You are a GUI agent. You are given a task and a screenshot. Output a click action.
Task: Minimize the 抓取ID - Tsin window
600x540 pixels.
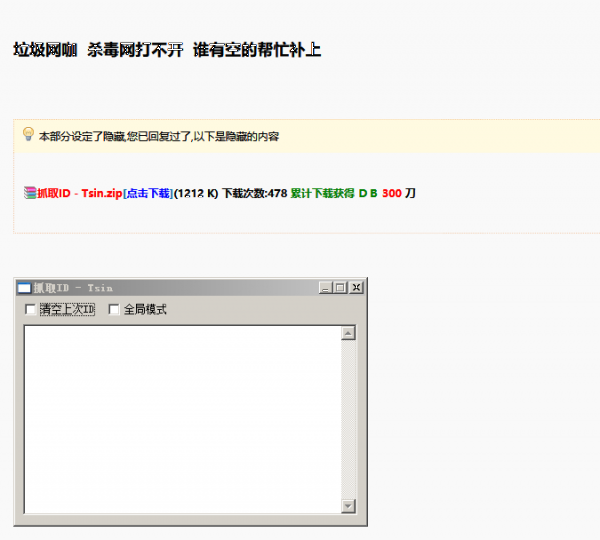pyautogui.click(x=325, y=288)
